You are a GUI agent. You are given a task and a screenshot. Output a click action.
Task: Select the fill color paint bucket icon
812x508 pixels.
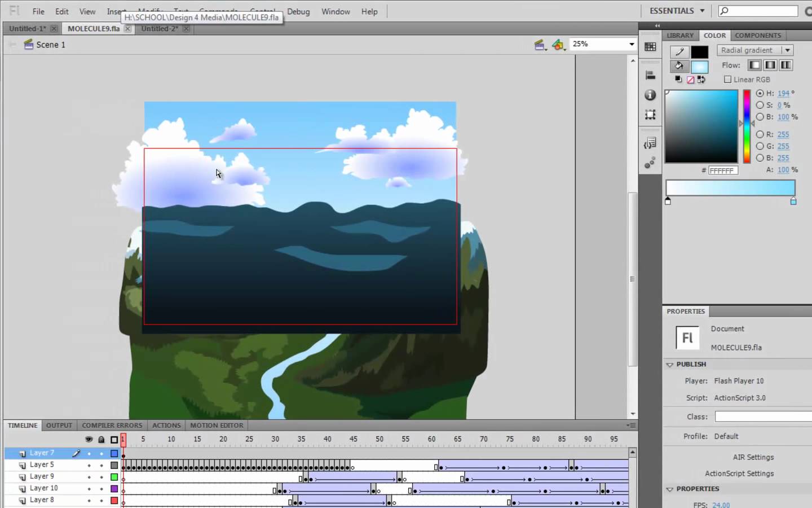[679, 66]
